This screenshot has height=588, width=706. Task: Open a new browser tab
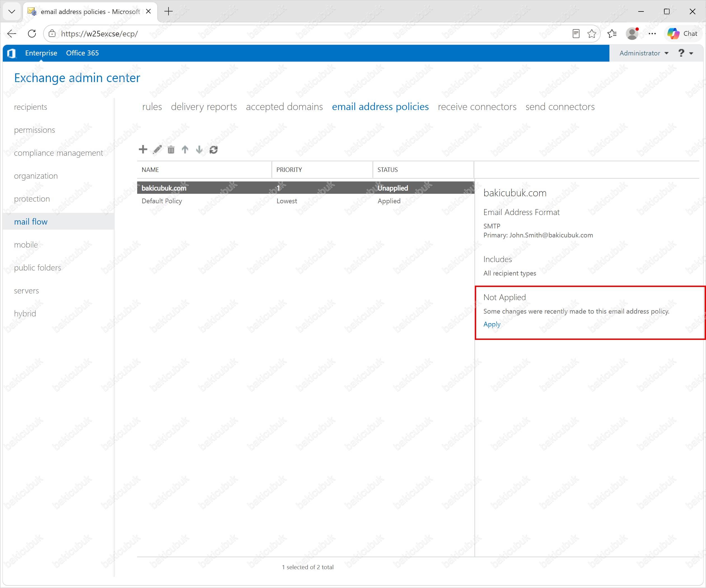[x=169, y=11]
